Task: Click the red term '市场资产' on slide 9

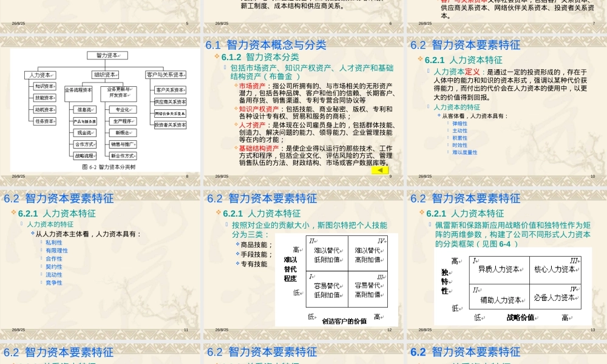Action: click(x=252, y=86)
